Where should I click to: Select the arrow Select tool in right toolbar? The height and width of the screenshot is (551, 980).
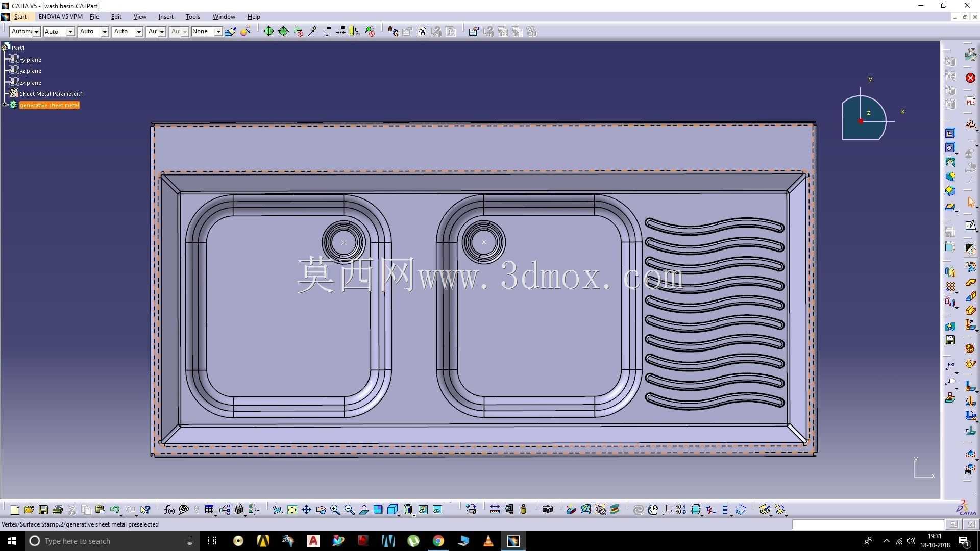tap(971, 203)
